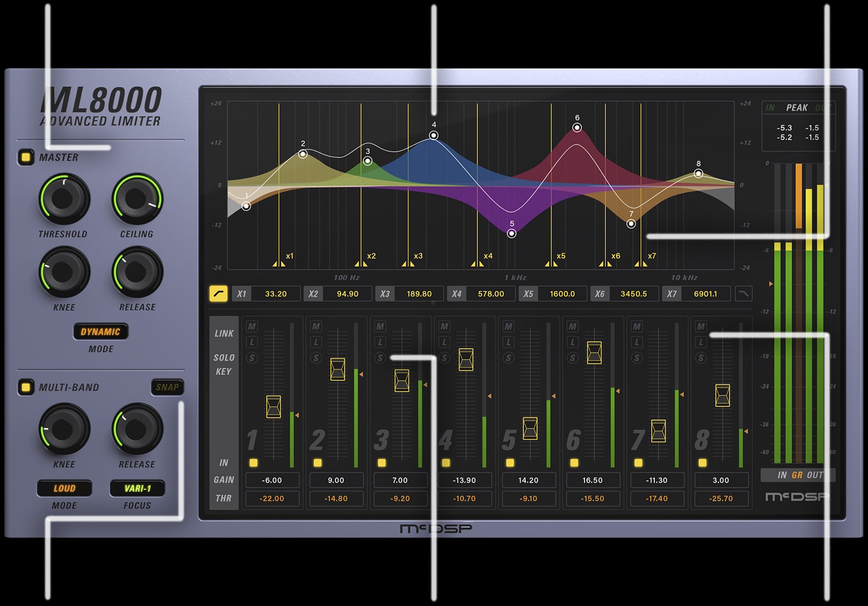Click the band 1 fader handle
868x606 pixels.
pos(274,407)
